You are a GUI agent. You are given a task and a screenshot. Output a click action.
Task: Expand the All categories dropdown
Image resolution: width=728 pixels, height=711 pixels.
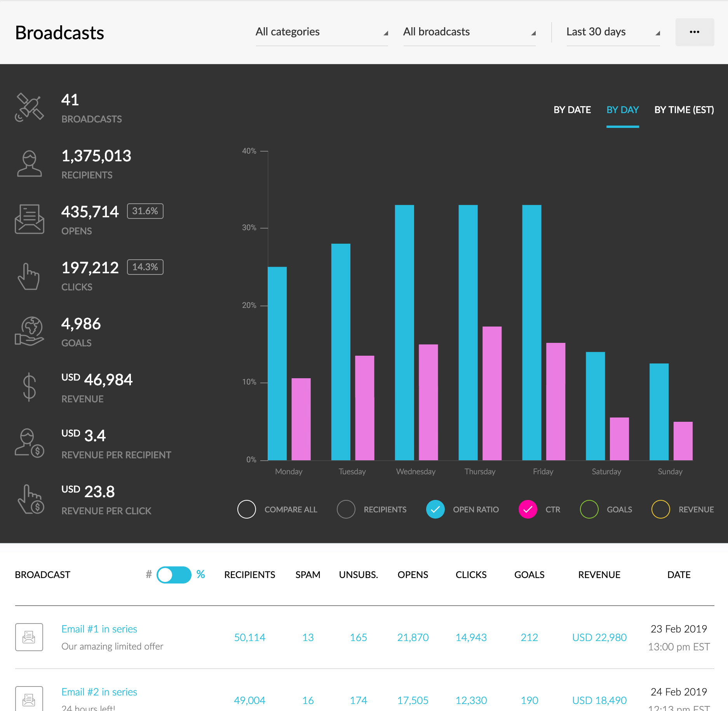[322, 32]
